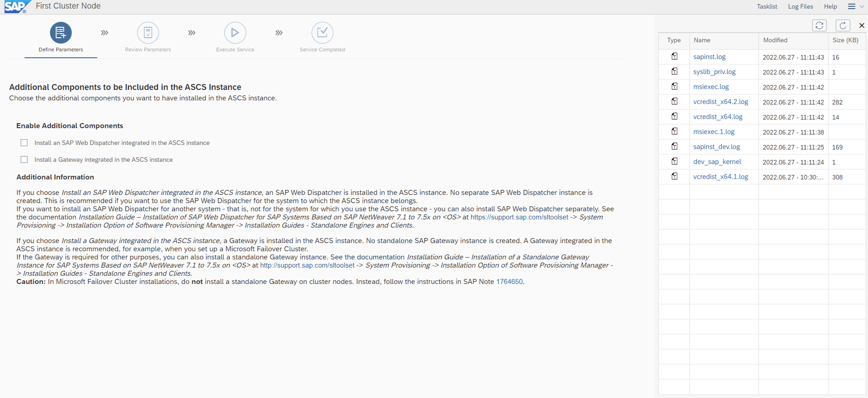The height and width of the screenshot is (398, 868).
Task: Select modified time of vcredist_x64.1.log
Action: pos(793,177)
